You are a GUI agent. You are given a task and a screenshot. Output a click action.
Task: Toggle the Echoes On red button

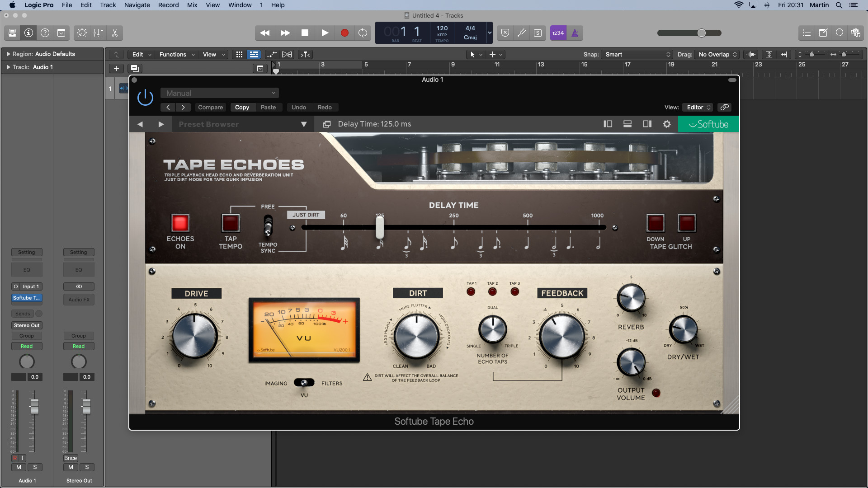(x=180, y=223)
